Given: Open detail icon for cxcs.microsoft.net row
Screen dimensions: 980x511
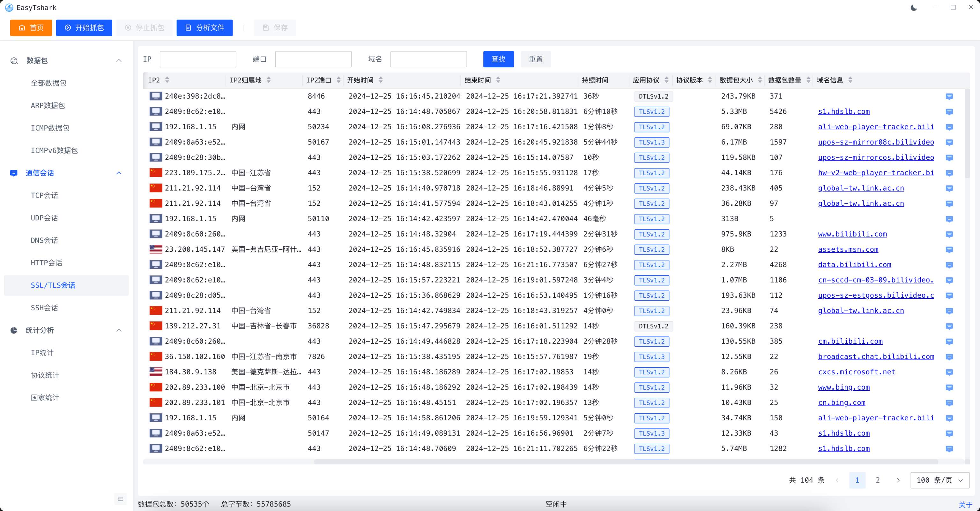Looking at the screenshot, I should 949,372.
